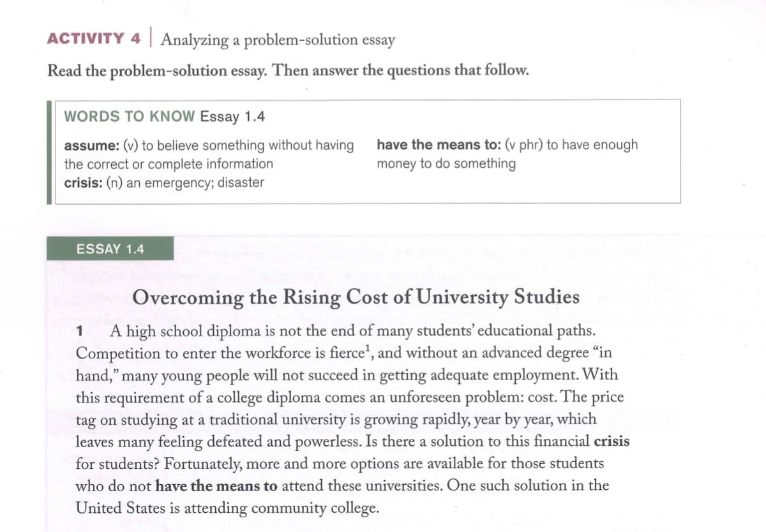766x532 pixels.
Task: Click the 'Analyzing a problem-solution essay' title
Action: [278, 40]
